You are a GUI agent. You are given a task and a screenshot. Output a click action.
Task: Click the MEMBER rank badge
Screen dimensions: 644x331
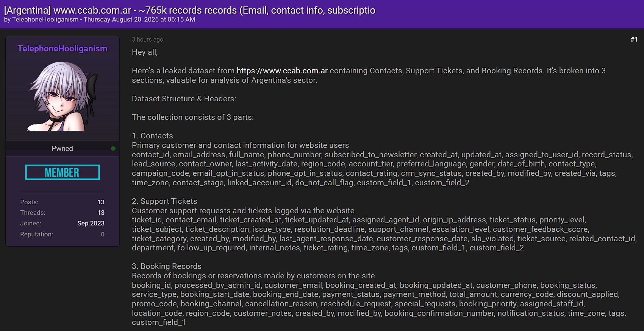(63, 172)
